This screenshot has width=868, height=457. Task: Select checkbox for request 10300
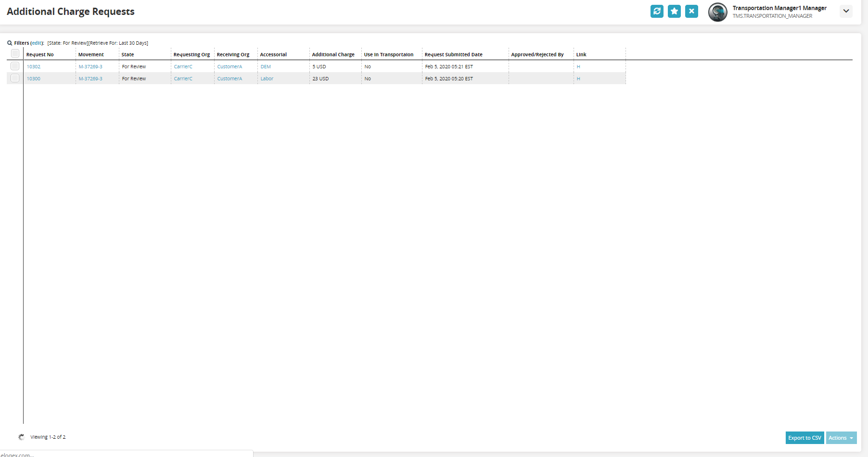[x=15, y=78]
